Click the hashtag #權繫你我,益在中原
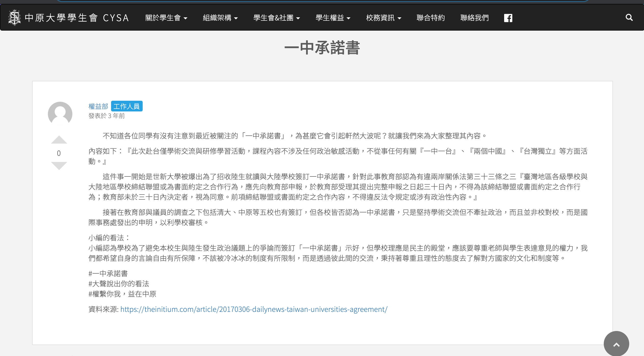Viewport: 644px width, 356px height. point(122,294)
